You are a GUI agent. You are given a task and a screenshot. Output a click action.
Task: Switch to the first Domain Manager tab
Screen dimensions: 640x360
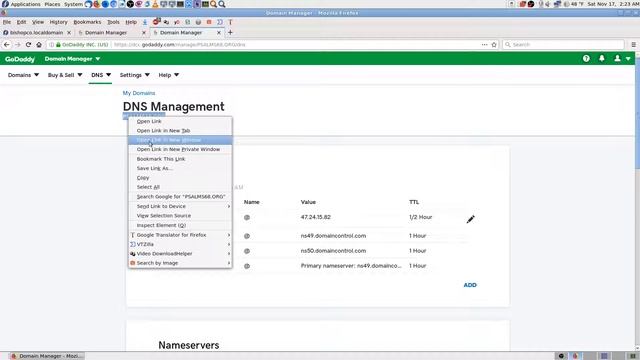(110, 32)
